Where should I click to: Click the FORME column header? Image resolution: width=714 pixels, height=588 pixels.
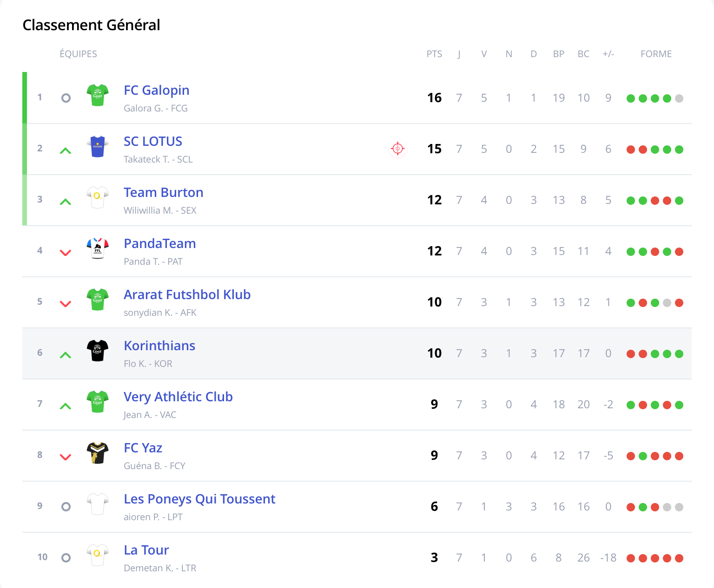656,54
